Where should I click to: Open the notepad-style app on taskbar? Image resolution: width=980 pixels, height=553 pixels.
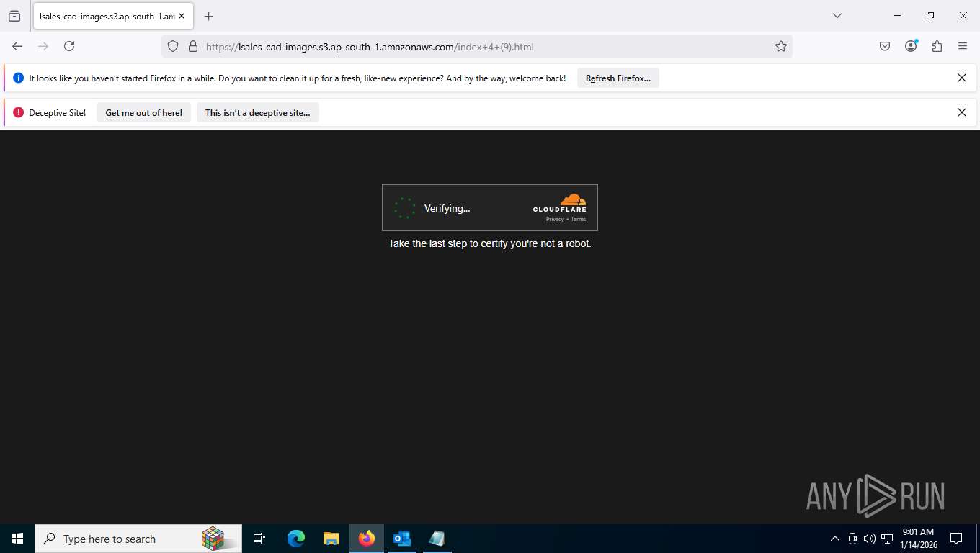click(437, 539)
